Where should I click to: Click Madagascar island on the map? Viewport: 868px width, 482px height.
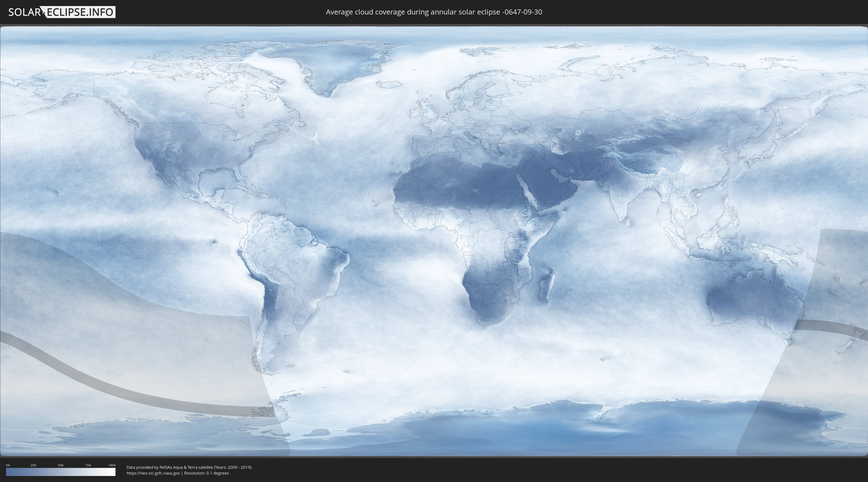pyautogui.click(x=547, y=286)
